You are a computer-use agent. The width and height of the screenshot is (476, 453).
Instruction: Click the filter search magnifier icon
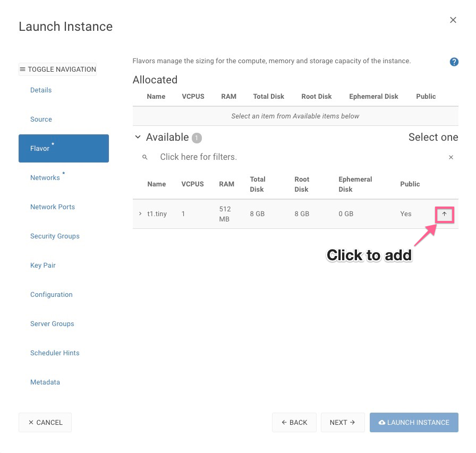point(145,157)
